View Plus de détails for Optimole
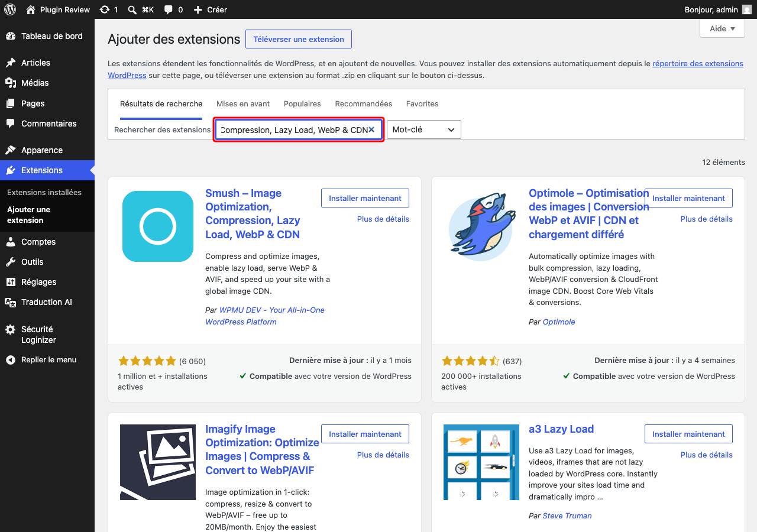Viewport: 757px width, 532px height. click(707, 219)
